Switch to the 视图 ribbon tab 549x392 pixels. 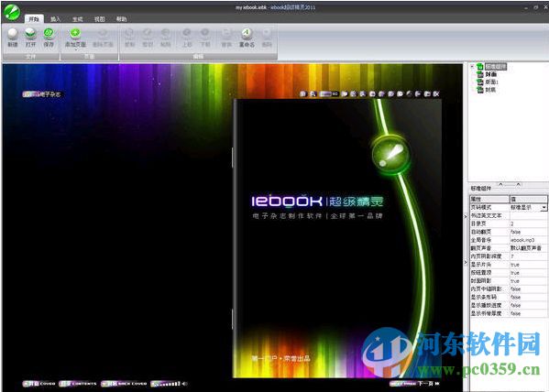pyautogui.click(x=99, y=19)
